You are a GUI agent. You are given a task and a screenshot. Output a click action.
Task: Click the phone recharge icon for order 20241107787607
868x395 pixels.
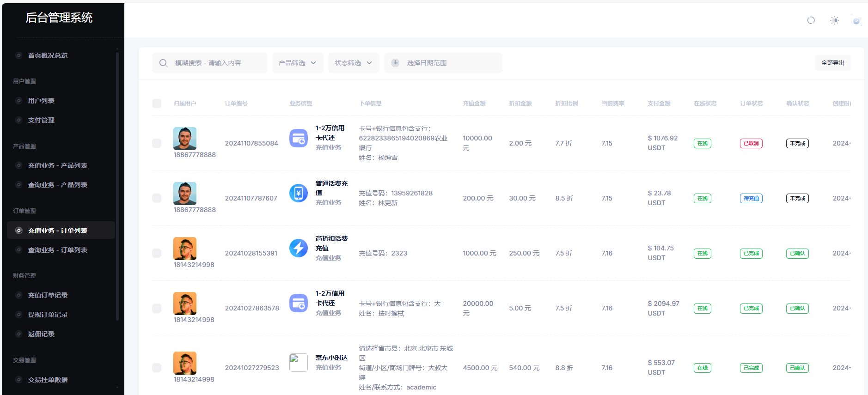pyautogui.click(x=298, y=193)
